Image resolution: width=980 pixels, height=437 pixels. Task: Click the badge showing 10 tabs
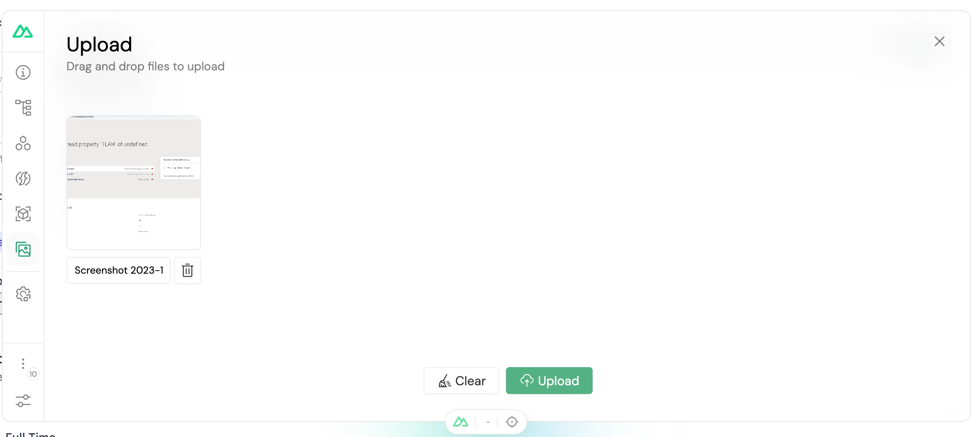coord(33,374)
